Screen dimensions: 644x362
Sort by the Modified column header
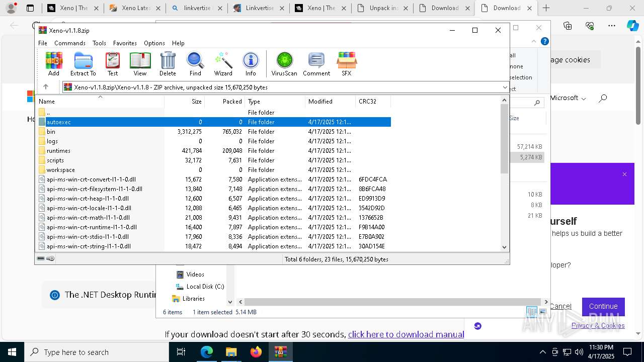click(330, 101)
